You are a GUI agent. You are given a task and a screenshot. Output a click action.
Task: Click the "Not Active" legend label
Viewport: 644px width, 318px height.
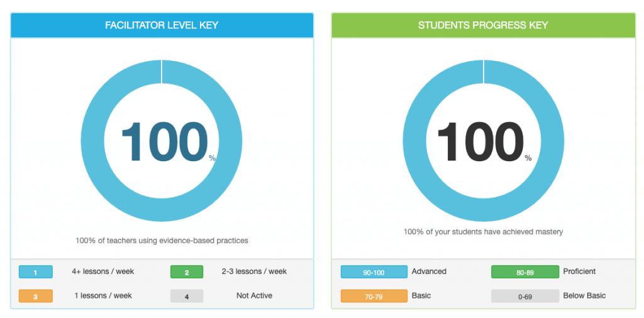coord(255,295)
